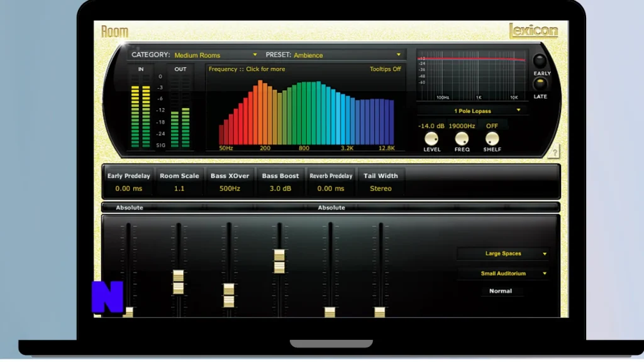Open the Large Spaces dropdown
The height and width of the screenshot is (362, 644).
tap(502, 254)
